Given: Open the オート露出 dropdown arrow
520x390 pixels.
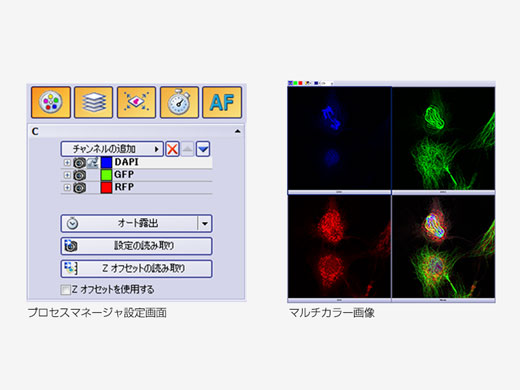Looking at the screenshot, I should (205, 223).
